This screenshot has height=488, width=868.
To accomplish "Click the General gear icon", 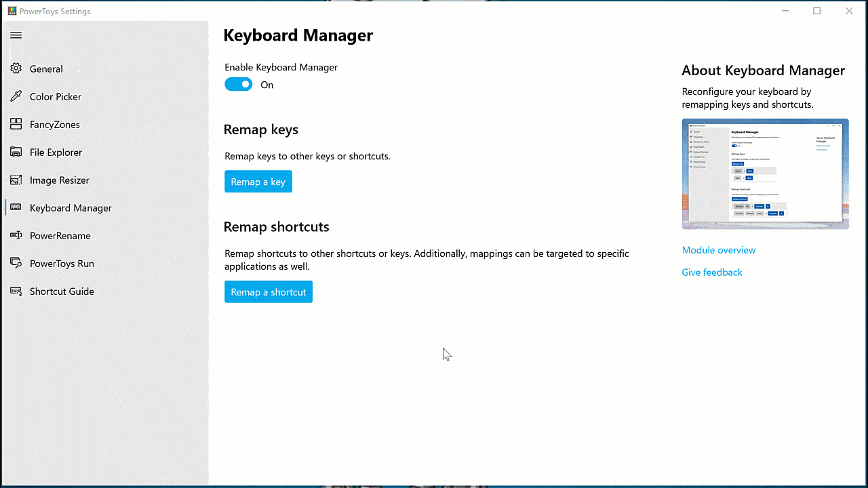I will pyautogui.click(x=16, y=68).
